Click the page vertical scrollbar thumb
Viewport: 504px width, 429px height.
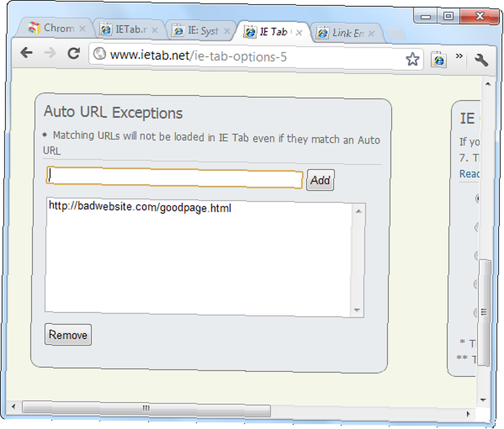(x=484, y=312)
